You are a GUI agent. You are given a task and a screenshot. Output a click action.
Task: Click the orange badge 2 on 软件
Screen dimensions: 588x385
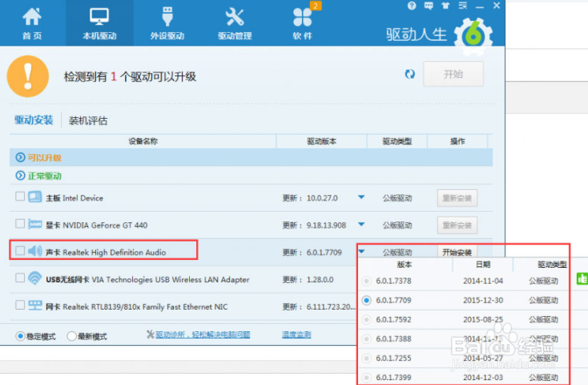click(x=316, y=6)
